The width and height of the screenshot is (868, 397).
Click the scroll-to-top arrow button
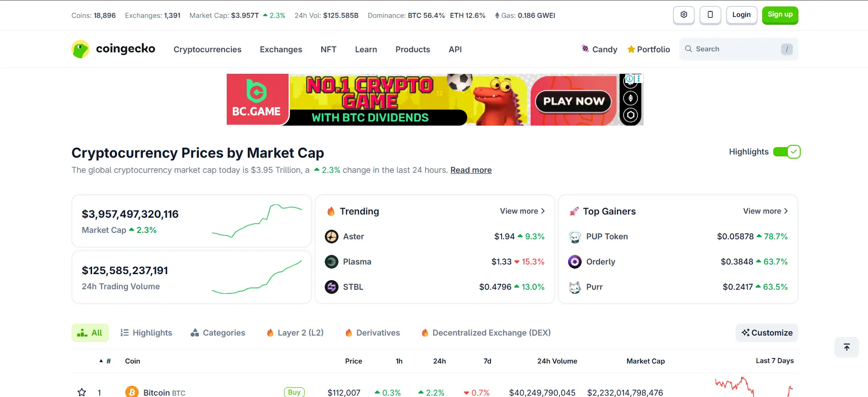[846, 347]
